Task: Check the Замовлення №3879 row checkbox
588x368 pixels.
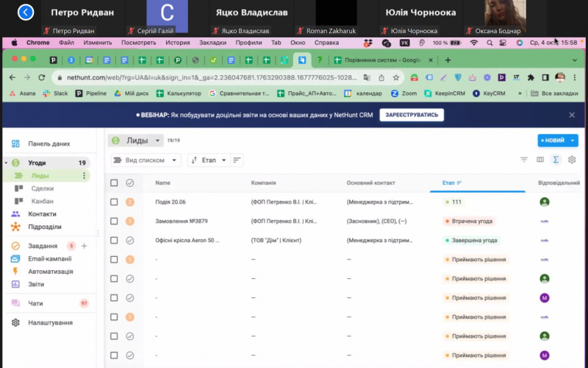Action: (x=114, y=222)
